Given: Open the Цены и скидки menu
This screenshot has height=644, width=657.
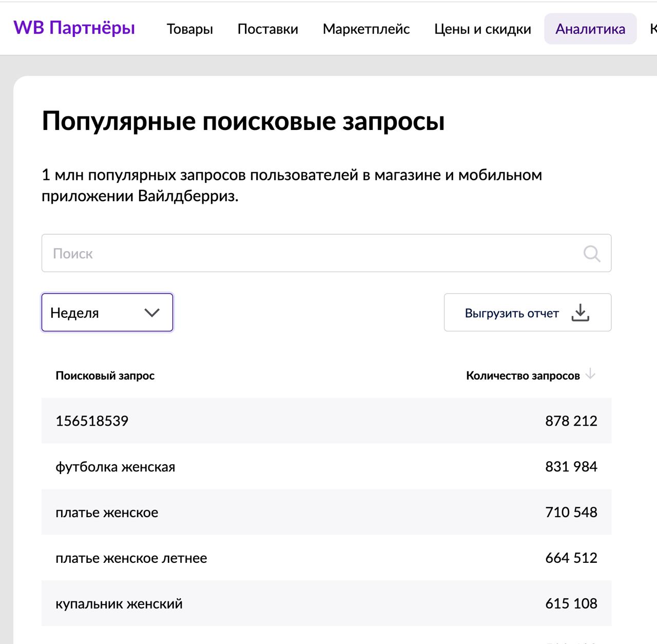Looking at the screenshot, I should 482,29.
